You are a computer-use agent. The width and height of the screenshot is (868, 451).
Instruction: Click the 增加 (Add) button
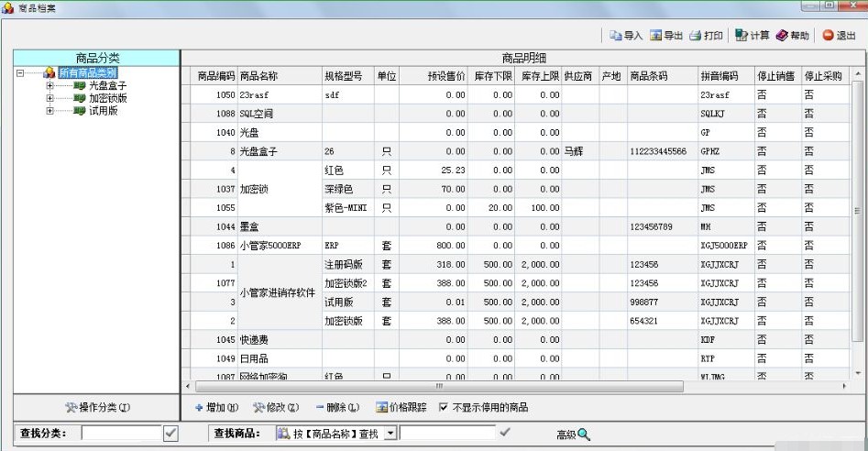pyautogui.click(x=216, y=407)
